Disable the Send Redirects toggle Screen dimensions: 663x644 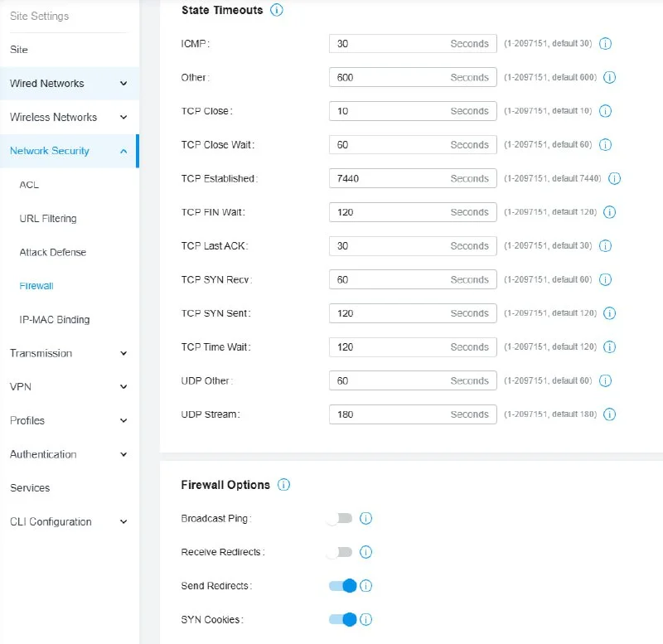[x=342, y=586]
